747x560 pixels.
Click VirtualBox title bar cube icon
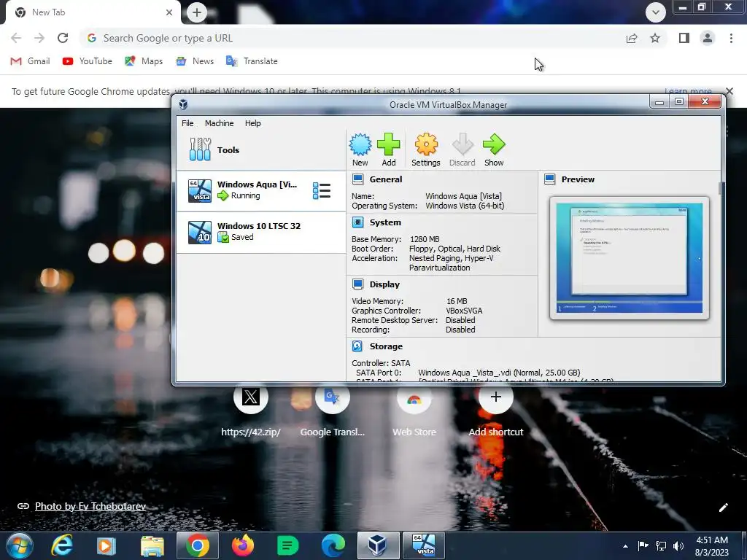click(183, 104)
